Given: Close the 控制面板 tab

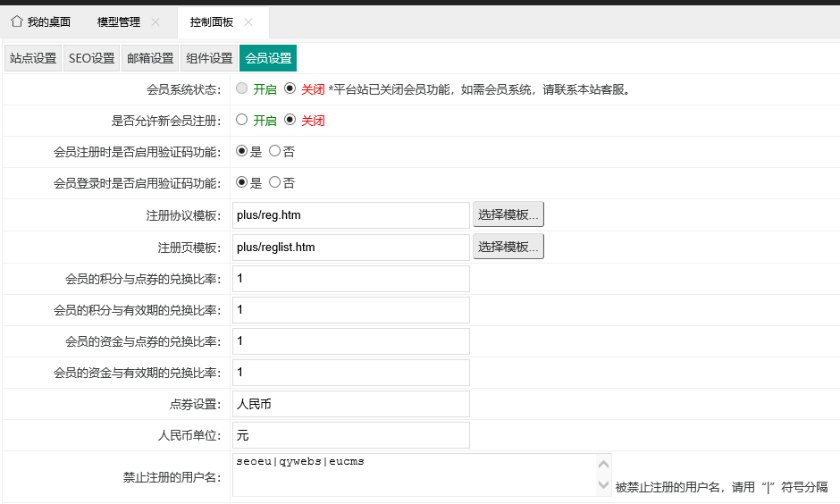Looking at the screenshot, I should click(248, 21).
